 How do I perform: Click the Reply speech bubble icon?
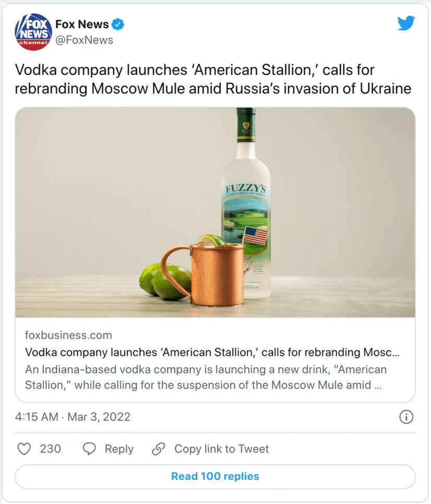(x=89, y=449)
